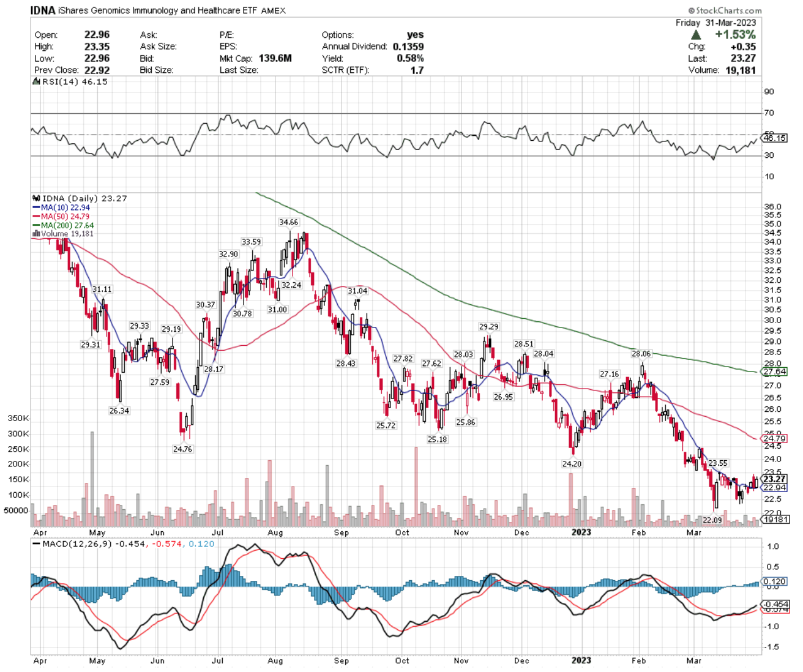
Task: Click the 34.66 peak price annotation
Action: tap(288, 222)
